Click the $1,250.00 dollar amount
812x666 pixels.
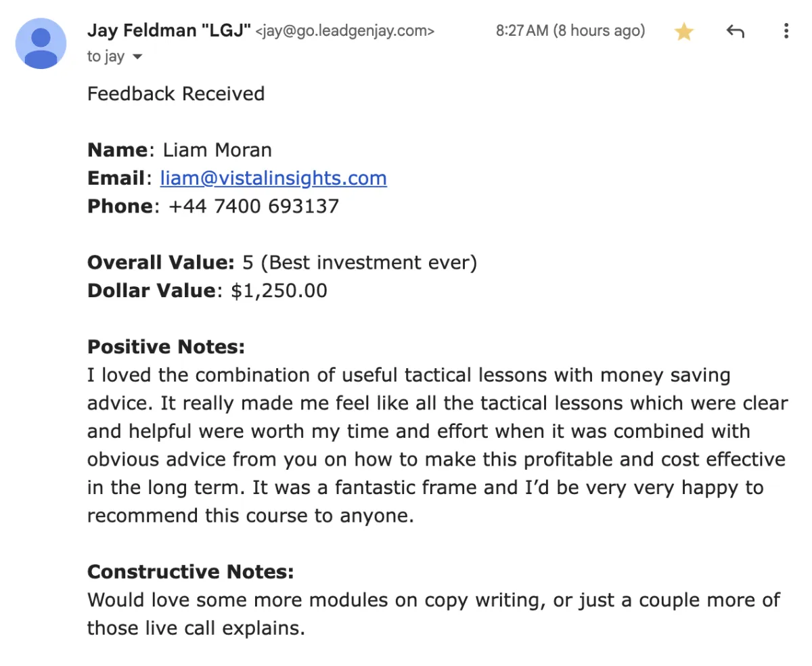click(x=279, y=291)
